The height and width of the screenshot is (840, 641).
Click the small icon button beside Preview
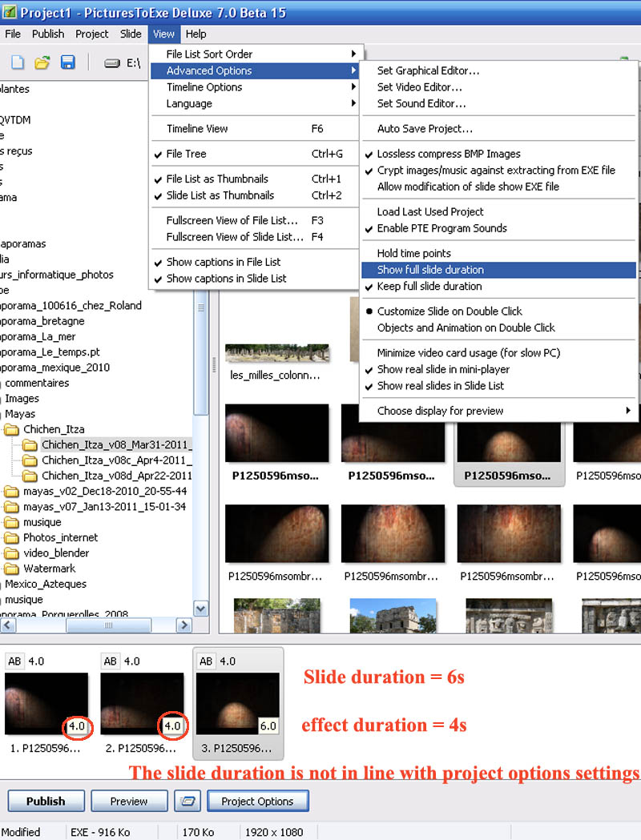[x=187, y=801]
